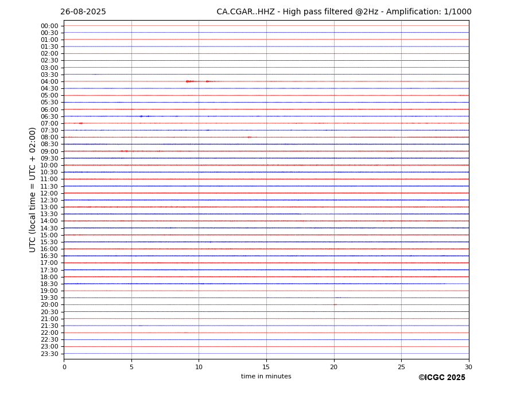Click the x-axis tick label 30
Image resolution: width=532 pixels, height=399 pixels.
tap(468, 367)
